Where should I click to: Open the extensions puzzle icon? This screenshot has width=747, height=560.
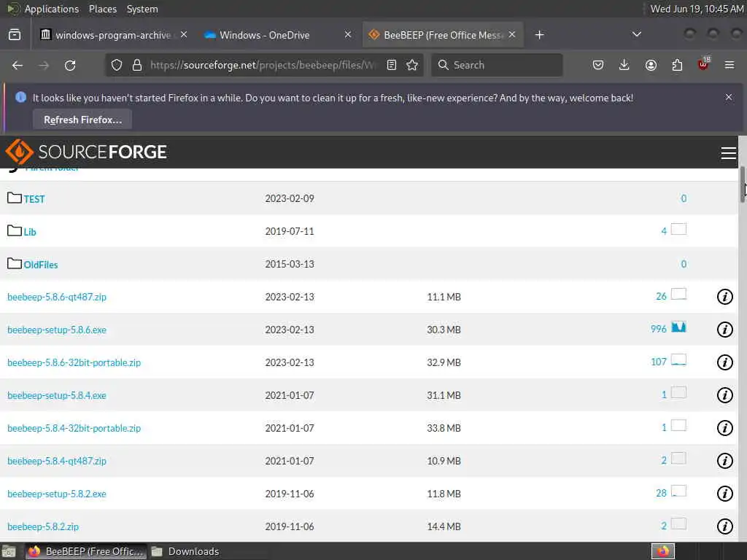(677, 65)
